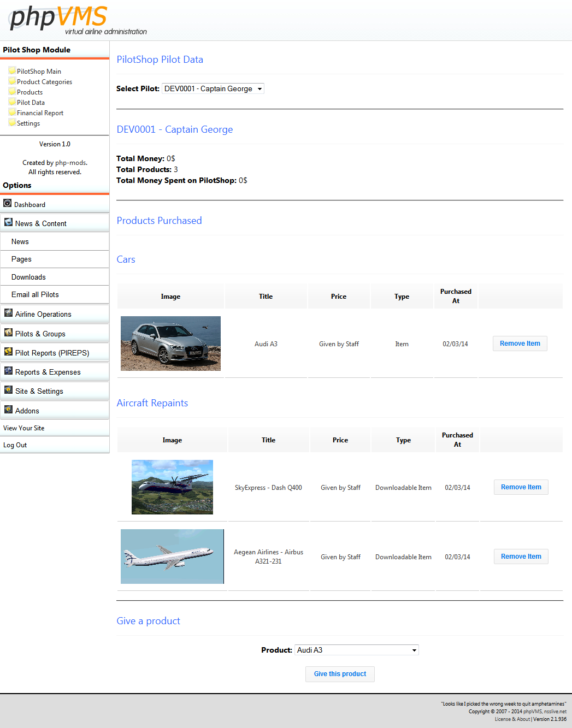Click the phpVMS logo
The image size is (572, 728).
(x=78, y=20)
